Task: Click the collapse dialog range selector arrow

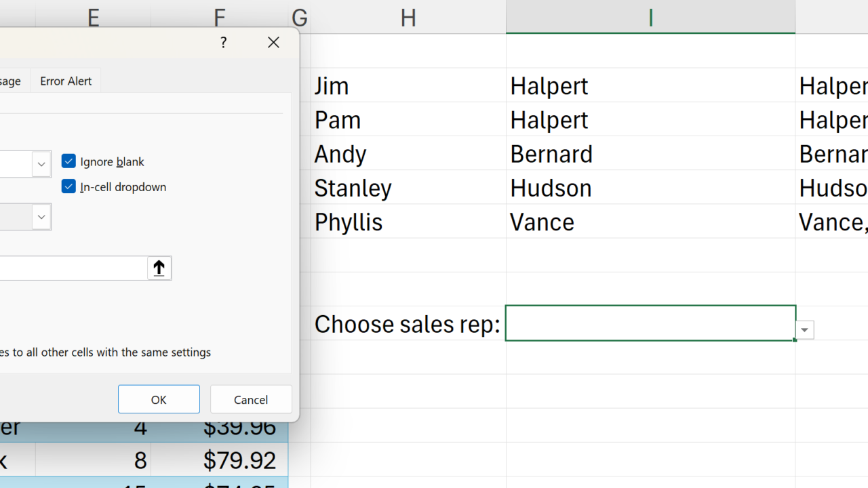Action: coord(159,268)
